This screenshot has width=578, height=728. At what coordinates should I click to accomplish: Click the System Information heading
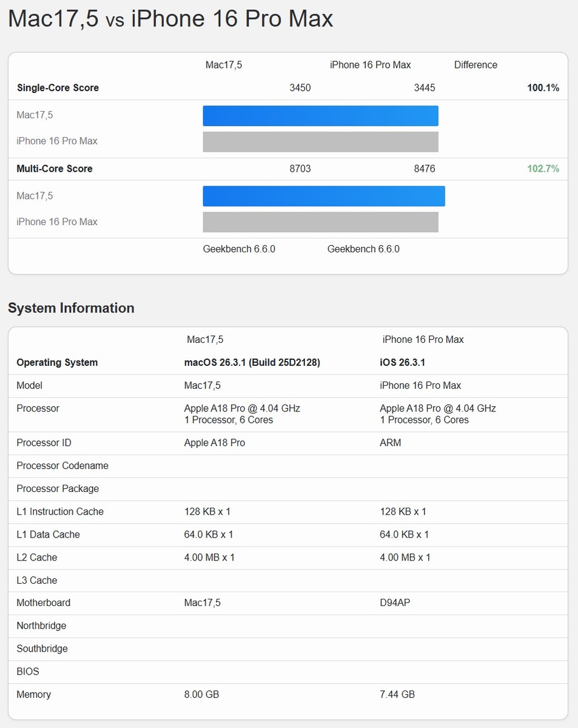pos(71,308)
